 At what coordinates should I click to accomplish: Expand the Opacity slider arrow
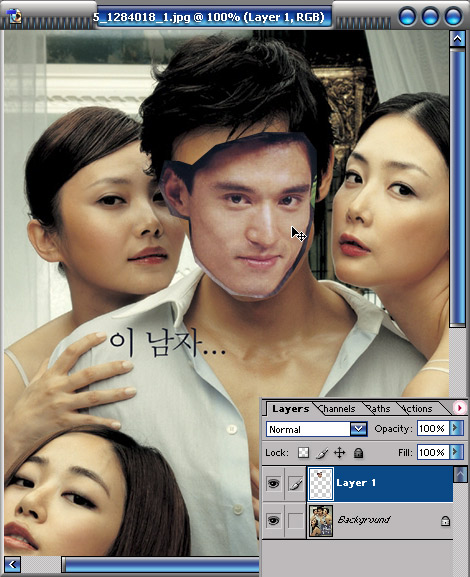(456, 428)
